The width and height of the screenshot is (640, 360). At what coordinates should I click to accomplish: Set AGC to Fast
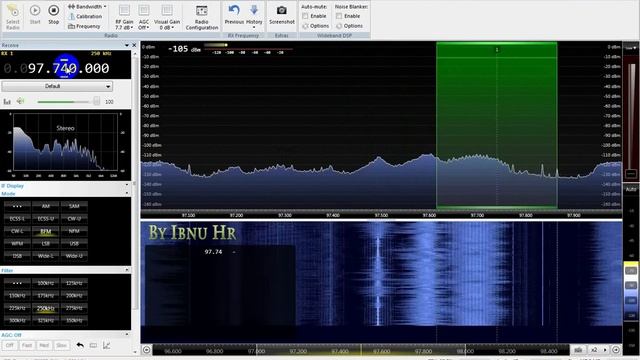[x=27, y=345]
